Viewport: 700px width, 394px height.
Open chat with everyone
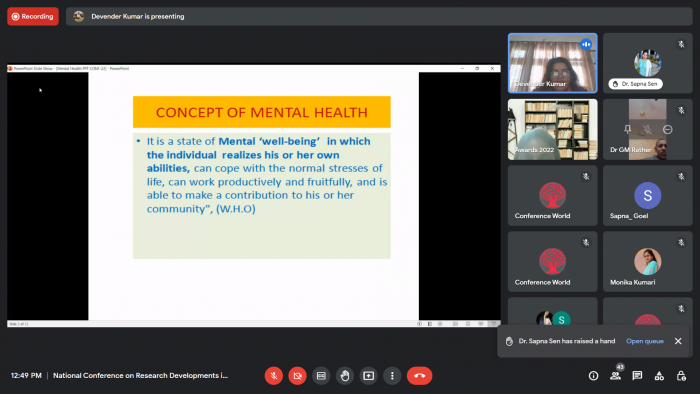pyautogui.click(x=637, y=376)
